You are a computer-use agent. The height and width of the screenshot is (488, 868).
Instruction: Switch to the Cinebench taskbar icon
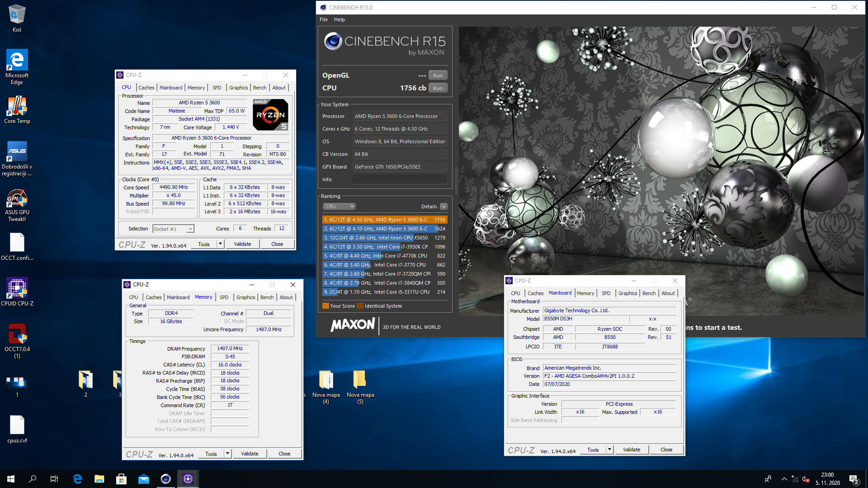coord(166,479)
